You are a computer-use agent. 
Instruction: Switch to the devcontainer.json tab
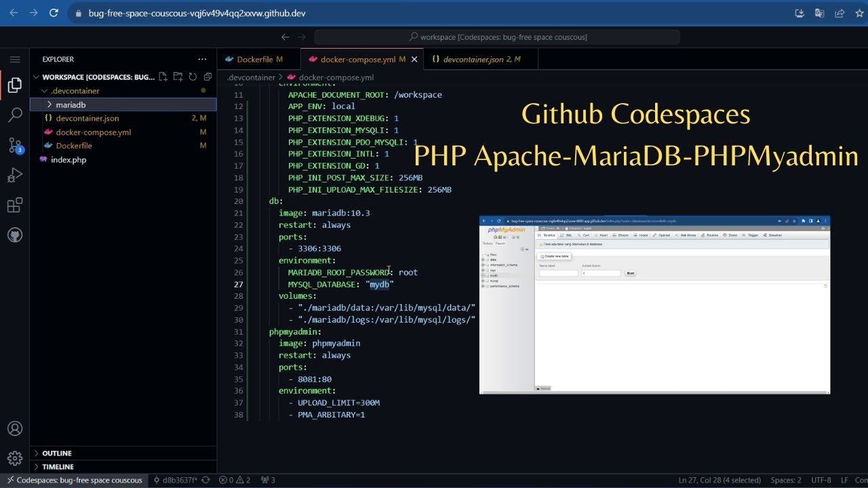pyautogui.click(x=481, y=59)
